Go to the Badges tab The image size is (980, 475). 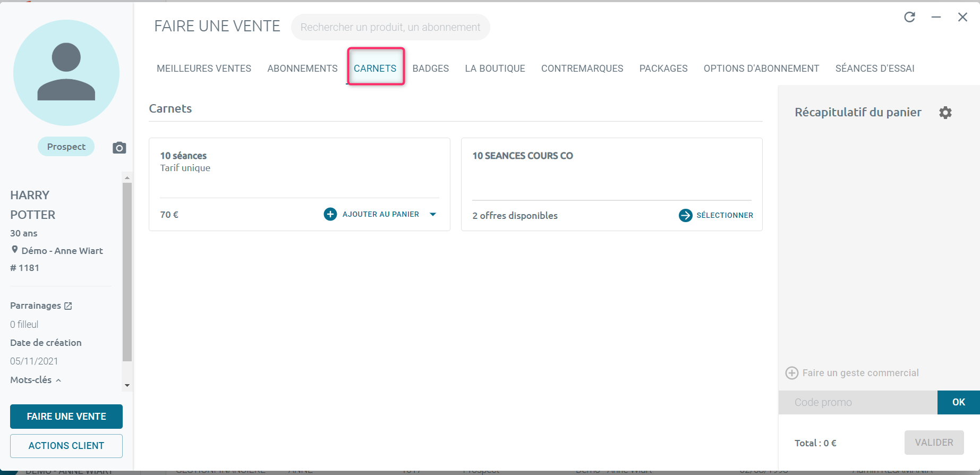(x=431, y=69)
